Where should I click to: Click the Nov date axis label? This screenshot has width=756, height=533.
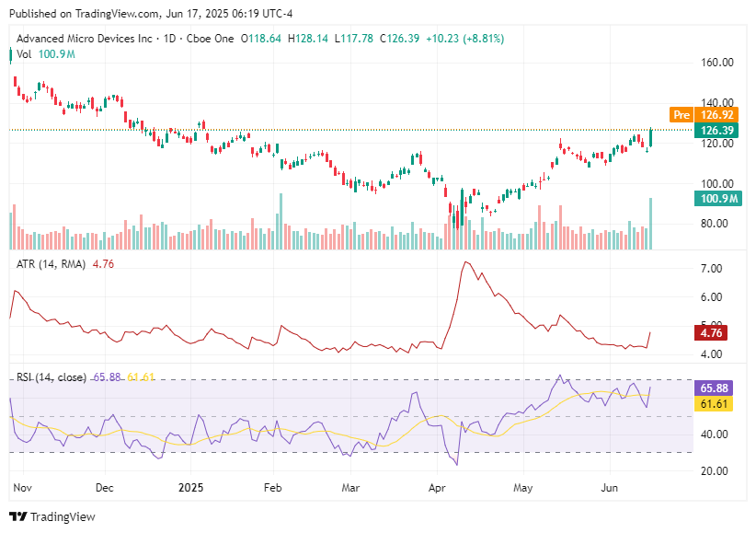(x=23, y=488)
